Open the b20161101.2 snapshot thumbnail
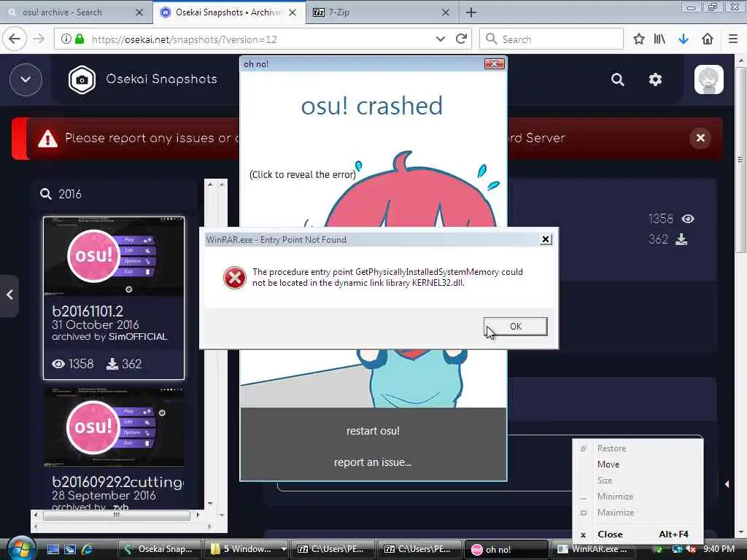Viewport: 747px width, 560px height. (x=114, y=256)
